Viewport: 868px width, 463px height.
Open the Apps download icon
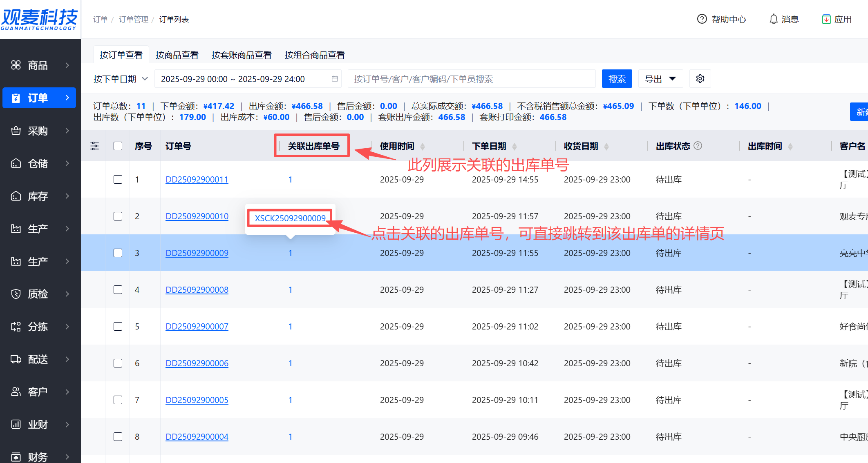click(x=826, y=19)
